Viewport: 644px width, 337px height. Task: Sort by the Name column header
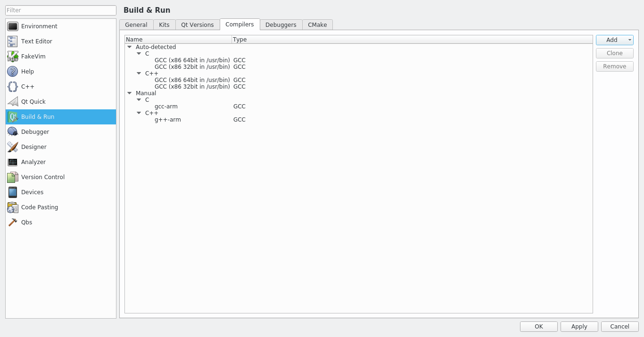point(178,40)
